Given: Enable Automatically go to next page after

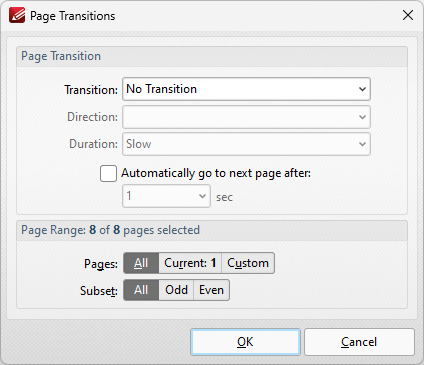Looking at the screenshot, I should [x=108, y=173].
